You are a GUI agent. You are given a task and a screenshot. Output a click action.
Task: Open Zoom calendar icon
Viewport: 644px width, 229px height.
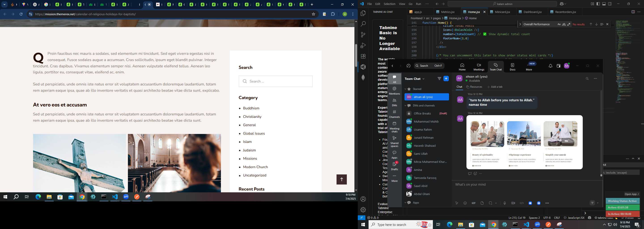(x=559, y=66)
